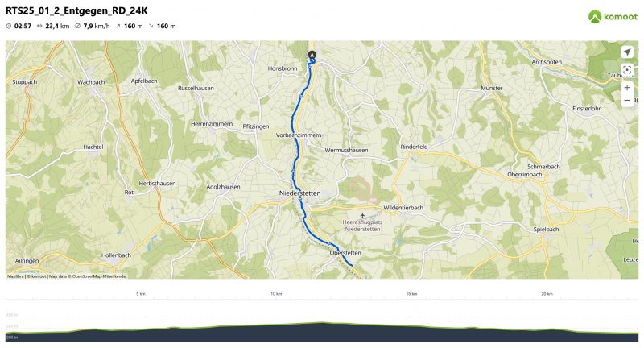Screen dimensions: 644x348
Task: Click the location arrow map button
Action: coord(627,52)
